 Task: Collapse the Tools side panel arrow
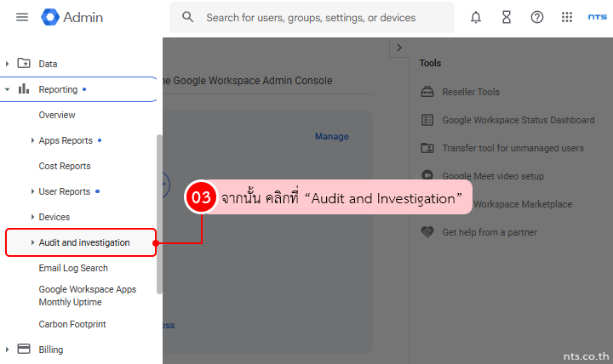[399, 48]
